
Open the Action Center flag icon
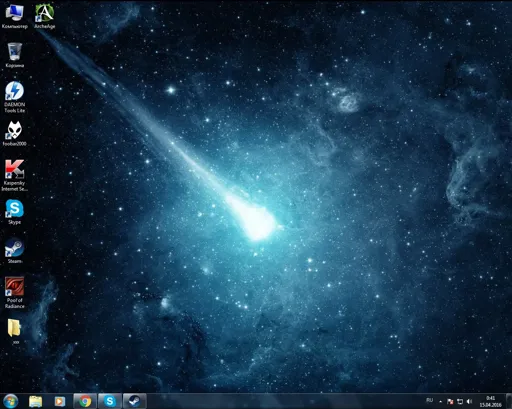[450, 402]
